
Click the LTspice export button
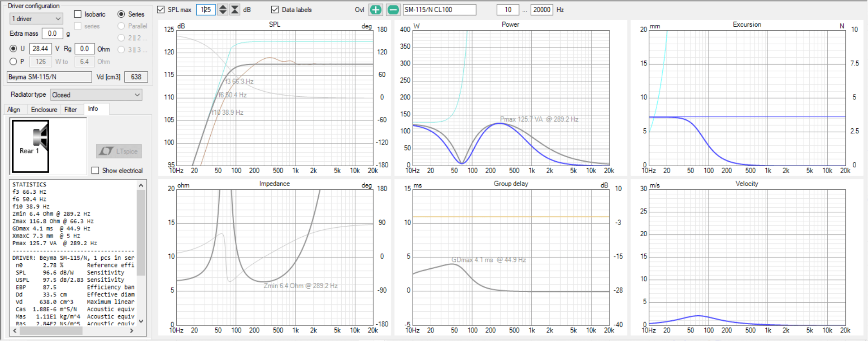click(119, 151)
